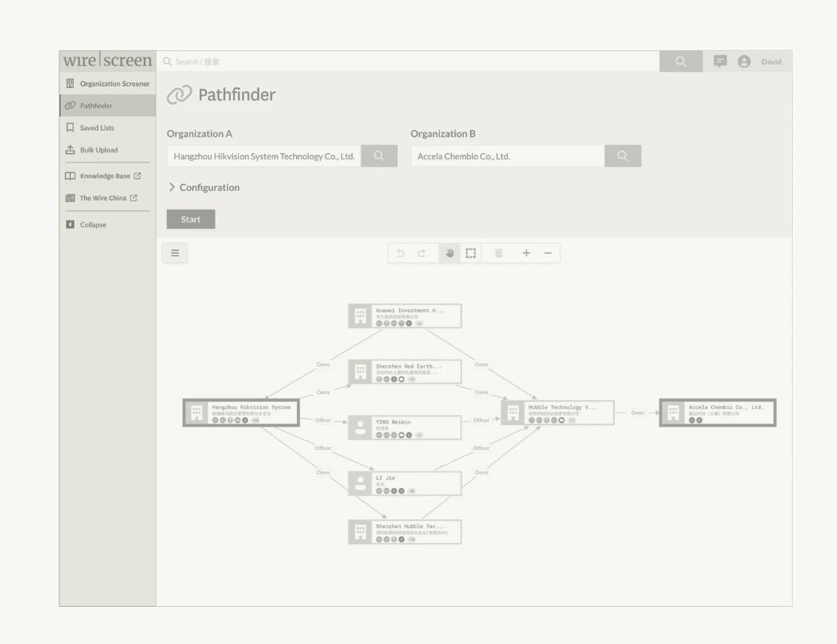The height and width of the screenshot is (644, 837).
Task: Redo the graph action
Action: pos(421,253)
